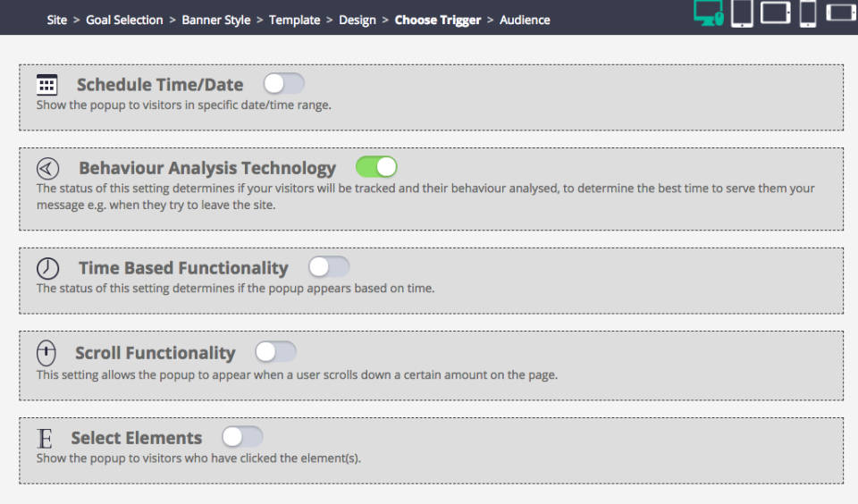Select portrait phone preview icon

click(x=808, y=13)
